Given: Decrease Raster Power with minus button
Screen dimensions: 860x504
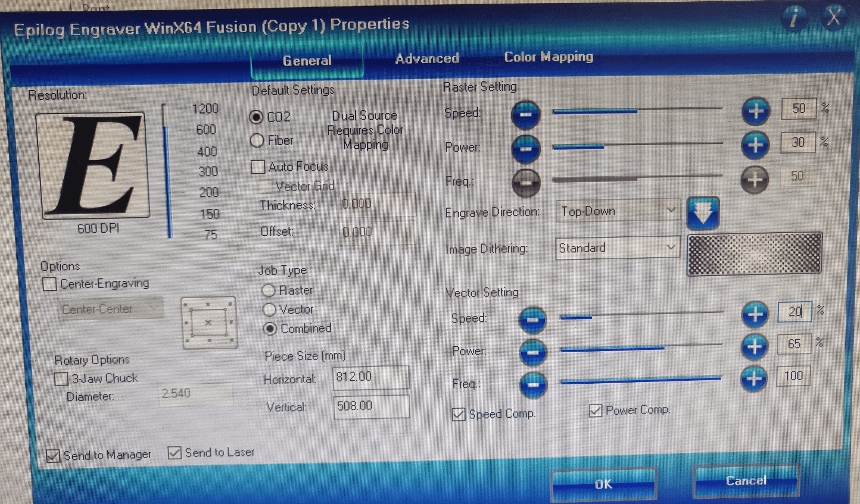Looking at the screenshot, I should (526, 148).
